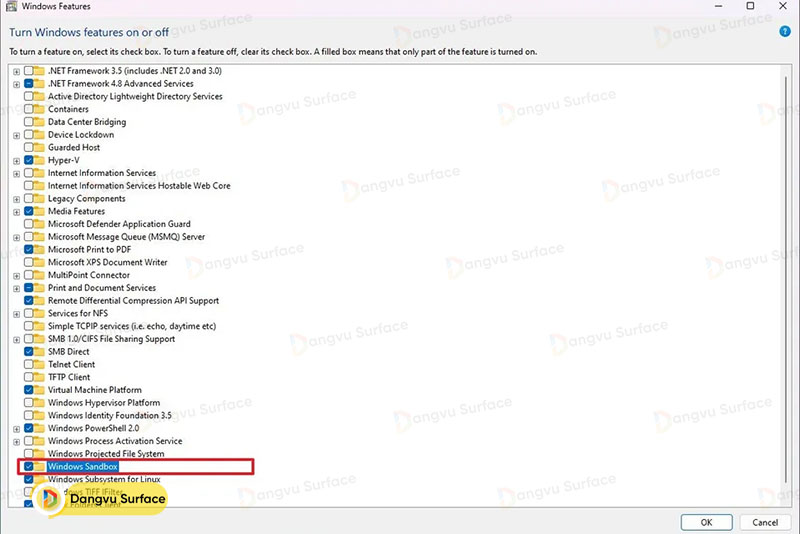This screenshot has height=534, width=800.
Task: Click the folder icon beside Guarded Host
Action: pos(39,147)
